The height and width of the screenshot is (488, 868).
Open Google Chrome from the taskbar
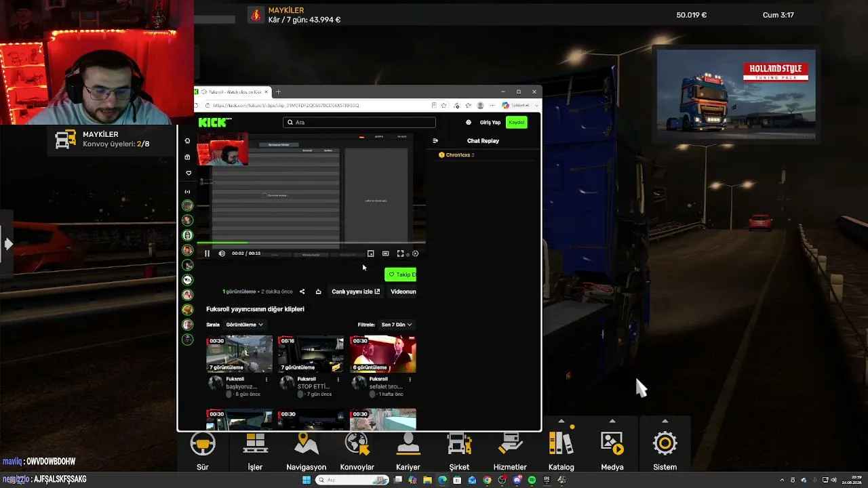487,480
